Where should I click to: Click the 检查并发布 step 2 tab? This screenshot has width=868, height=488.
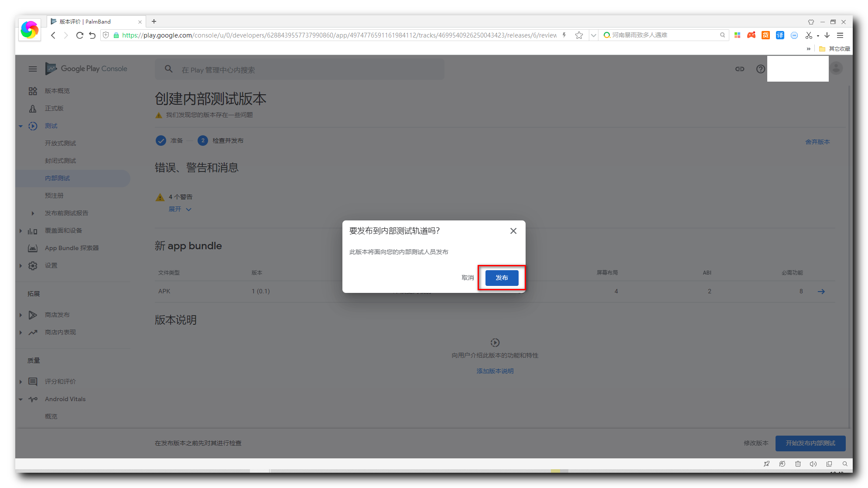221,140
